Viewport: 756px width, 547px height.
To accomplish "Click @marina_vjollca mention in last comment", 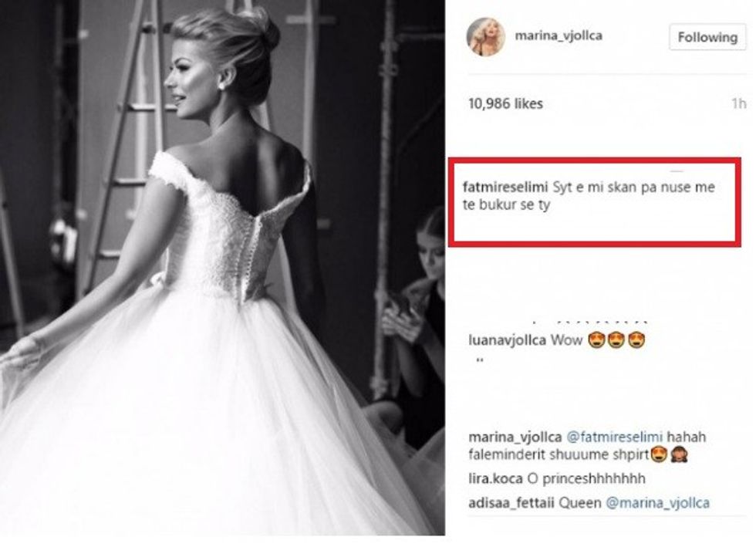I will pyautogui.click(x=657, y=503).
